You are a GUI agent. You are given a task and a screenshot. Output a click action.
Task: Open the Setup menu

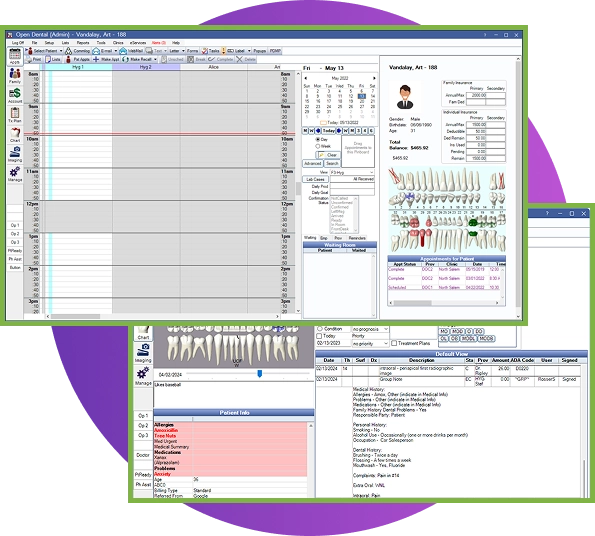click(x=49, y=43)
